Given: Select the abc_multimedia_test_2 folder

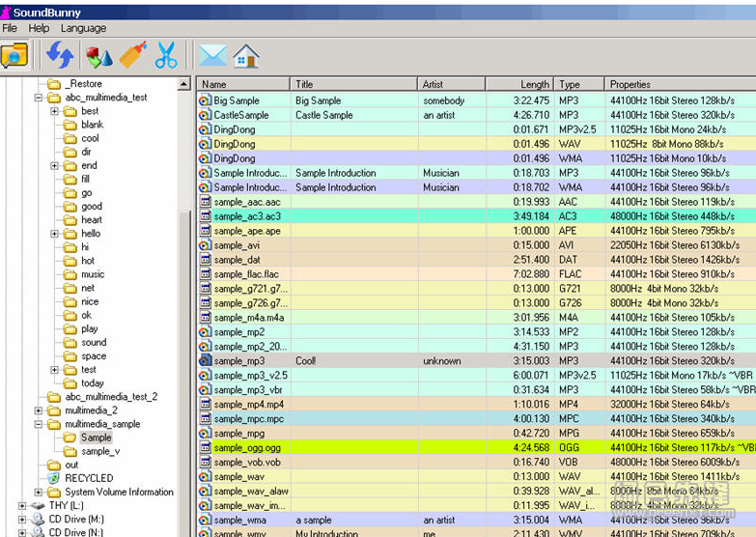Looking at the screenshot, I should (111, 397).
